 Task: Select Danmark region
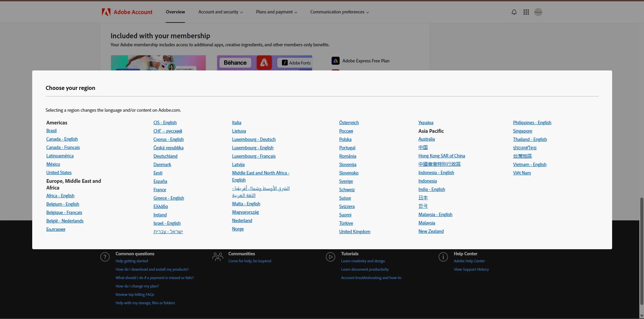coord(162,165)
